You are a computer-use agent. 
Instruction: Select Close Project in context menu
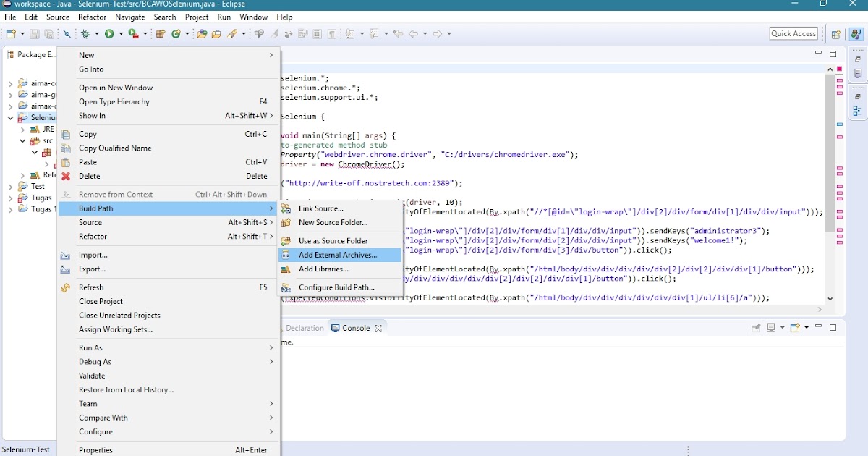click(x=168, y=301)
